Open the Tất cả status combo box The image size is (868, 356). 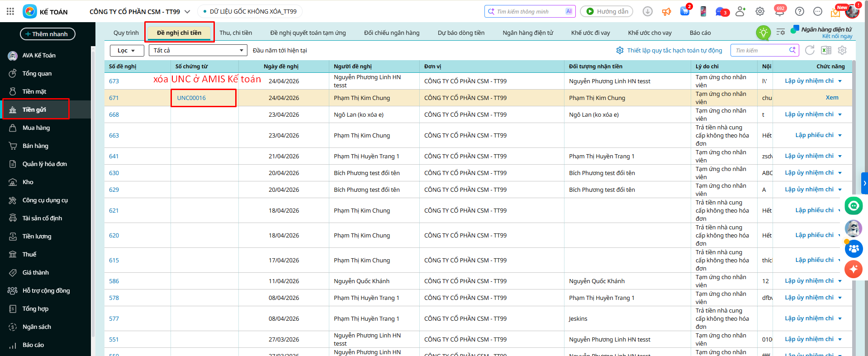(x=198, y=50)
